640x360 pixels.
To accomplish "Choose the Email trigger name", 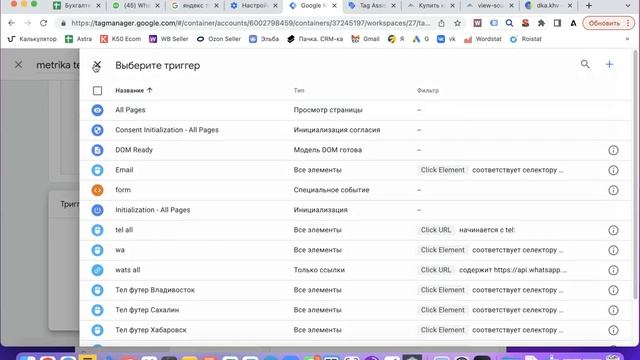I will click(x=124, y=170).
